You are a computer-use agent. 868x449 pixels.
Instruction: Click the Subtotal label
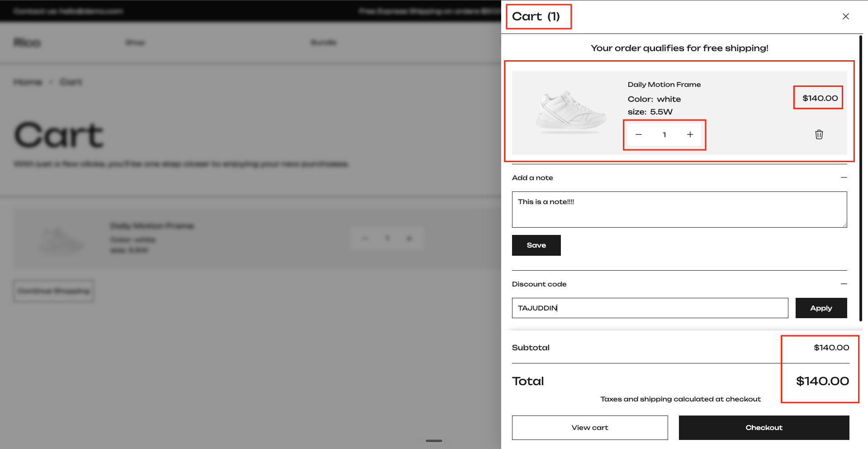[531, 348]
